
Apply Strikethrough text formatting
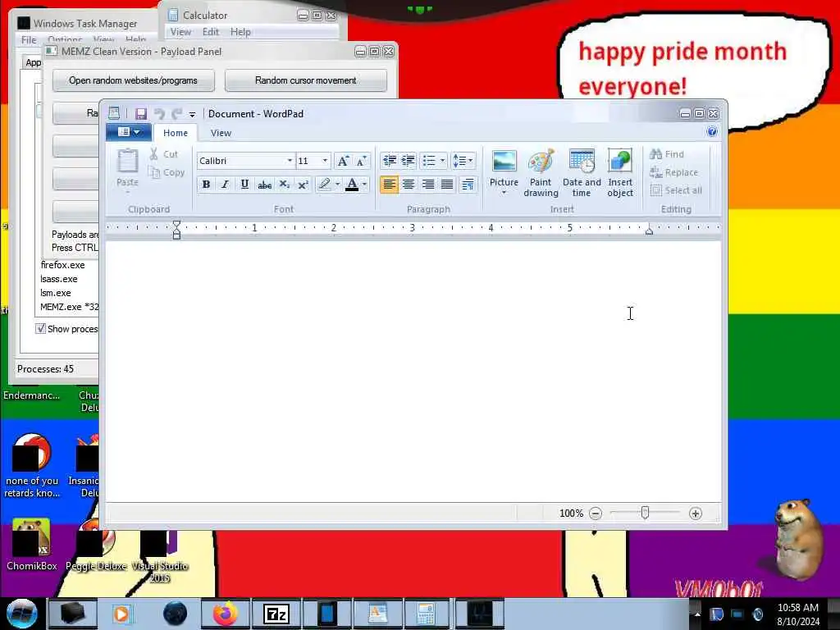(x=264, y=185)
